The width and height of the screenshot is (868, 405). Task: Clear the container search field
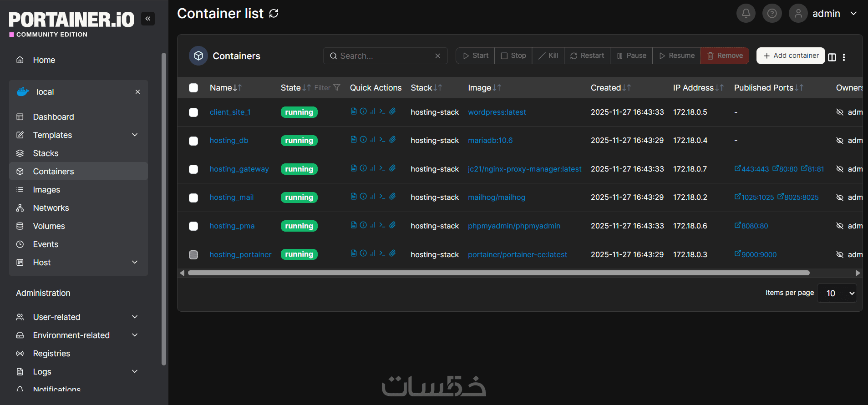438,56
